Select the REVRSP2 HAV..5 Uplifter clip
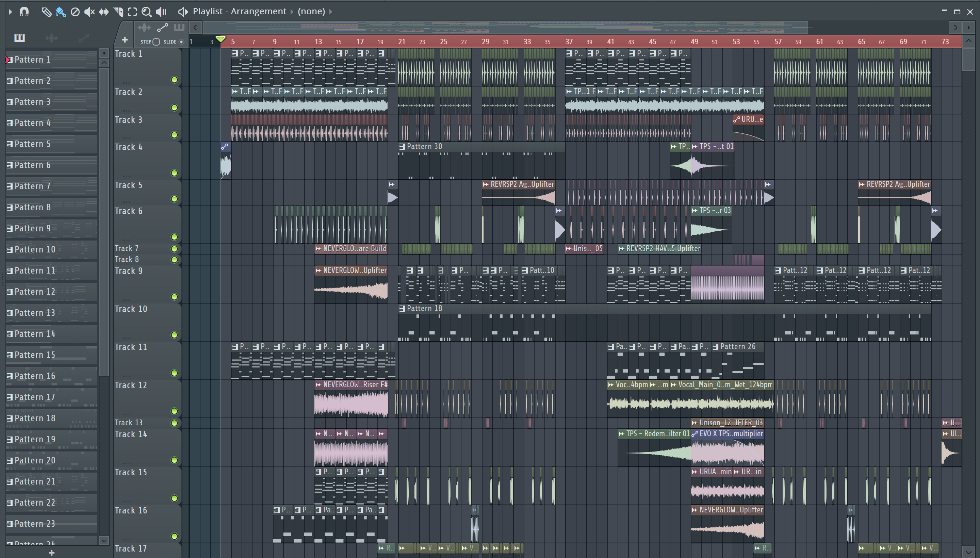This screenshot has height=558, width=980. pyautogui.click(x=659, y=249)
